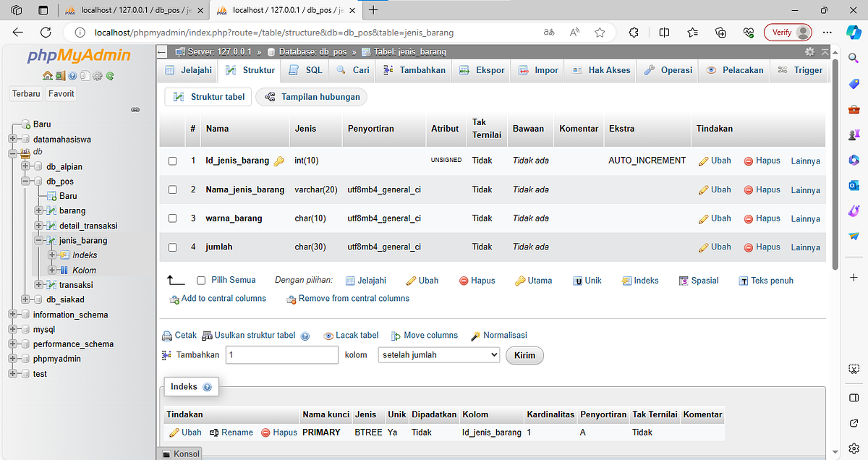Image resolution: width=868 pixels, height=460 pixels.
Task: Expand the datamahasiswa database node
Action: point(12,140)
